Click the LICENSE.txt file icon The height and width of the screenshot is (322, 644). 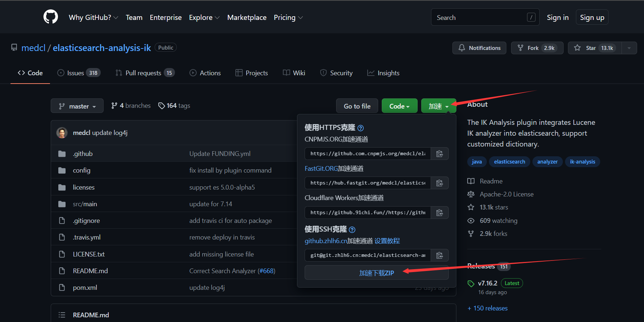pyautogui.click(x=62, y=254)
